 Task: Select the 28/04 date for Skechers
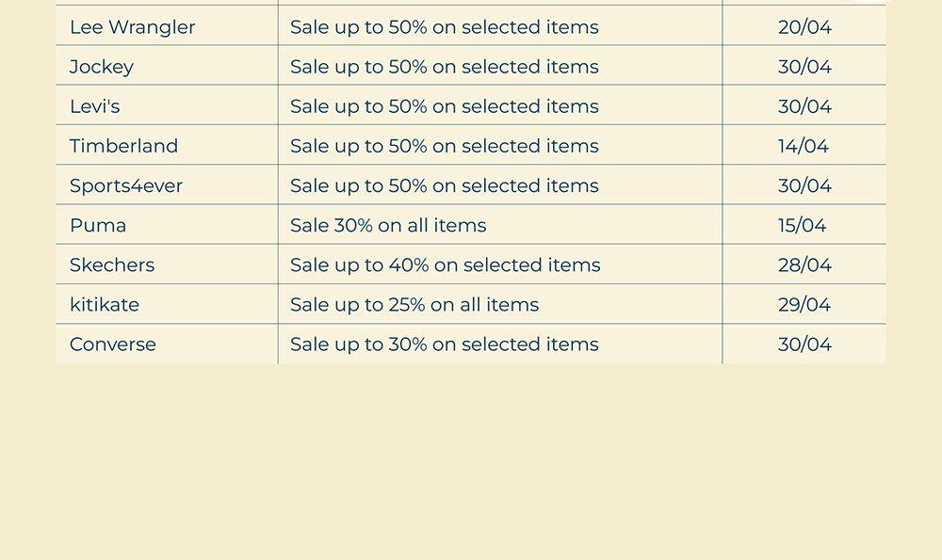coord(804,264)
